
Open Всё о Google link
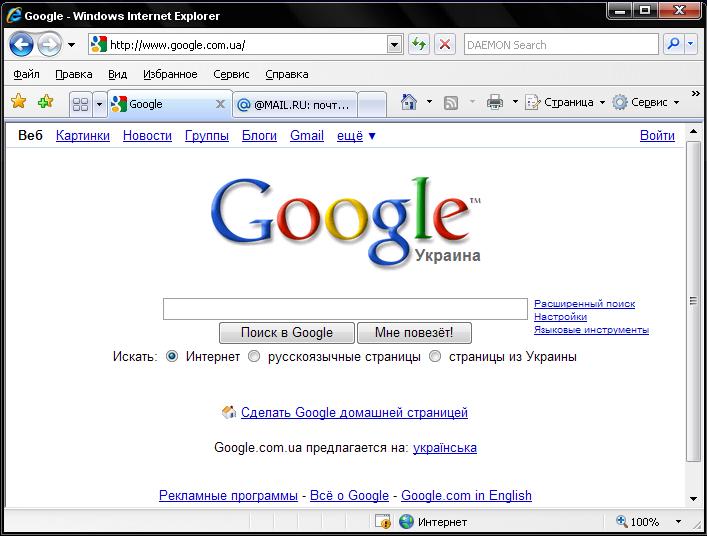349,495
